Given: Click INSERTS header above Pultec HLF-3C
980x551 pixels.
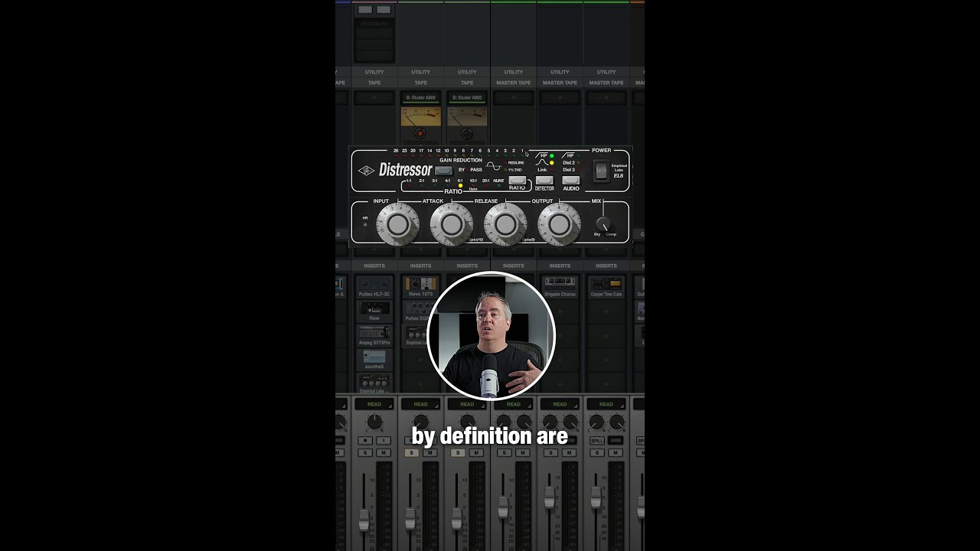Looking at the screenshot, I should [374, 266].
